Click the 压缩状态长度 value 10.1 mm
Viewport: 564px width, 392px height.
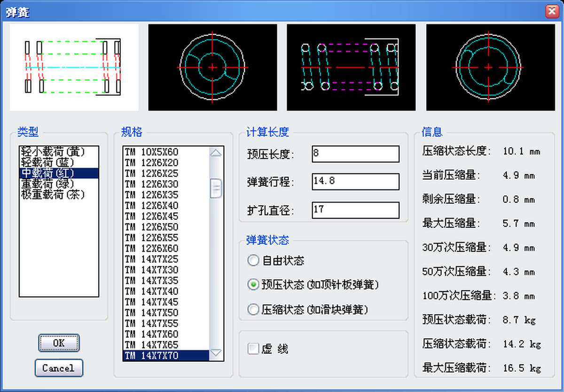(x=521, y=151)
